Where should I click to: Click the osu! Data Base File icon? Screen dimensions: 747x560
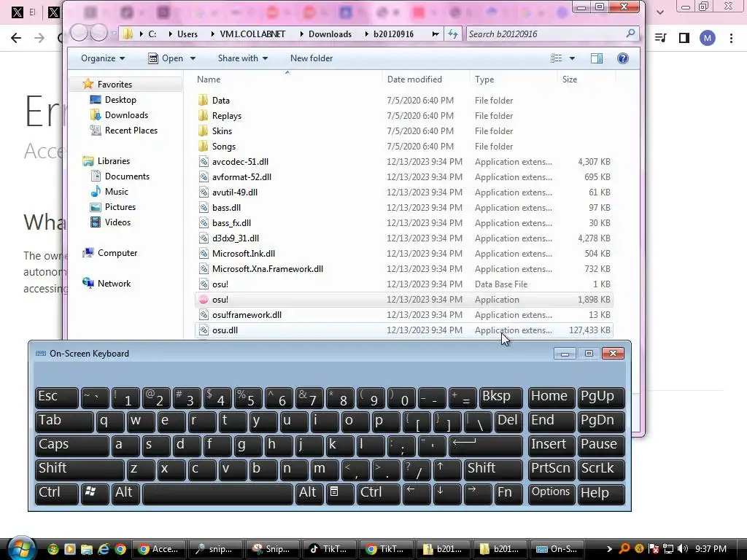204,284
